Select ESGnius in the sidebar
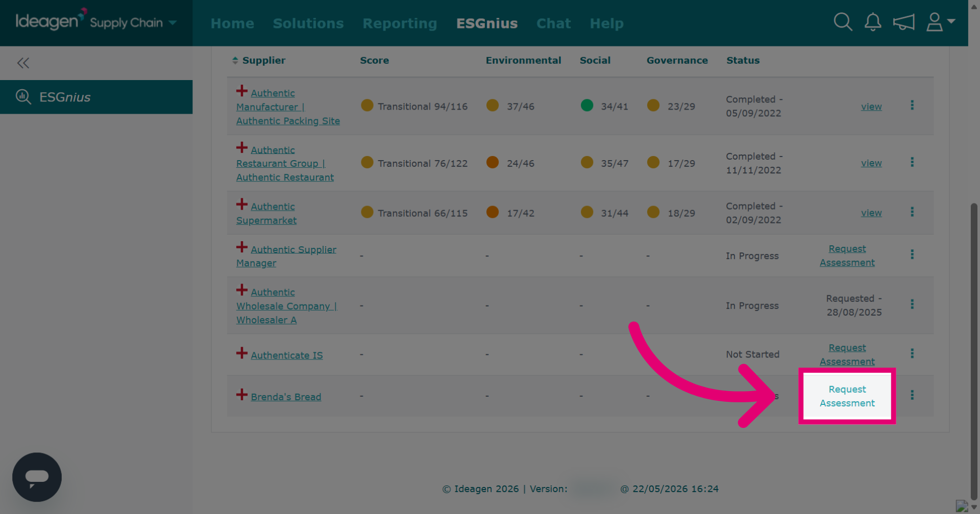Screen dimensions: 980x514 pos(96,97)
